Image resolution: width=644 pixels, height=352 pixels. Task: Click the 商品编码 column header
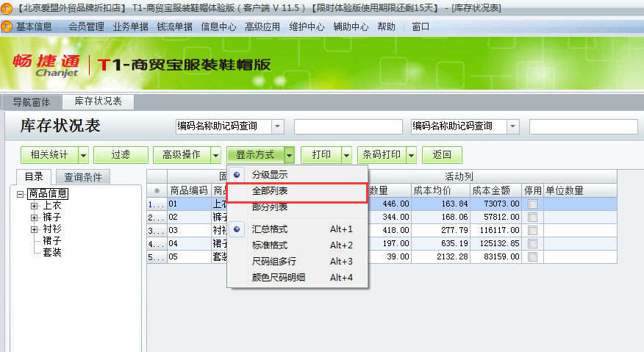click(x=190, y=190)
